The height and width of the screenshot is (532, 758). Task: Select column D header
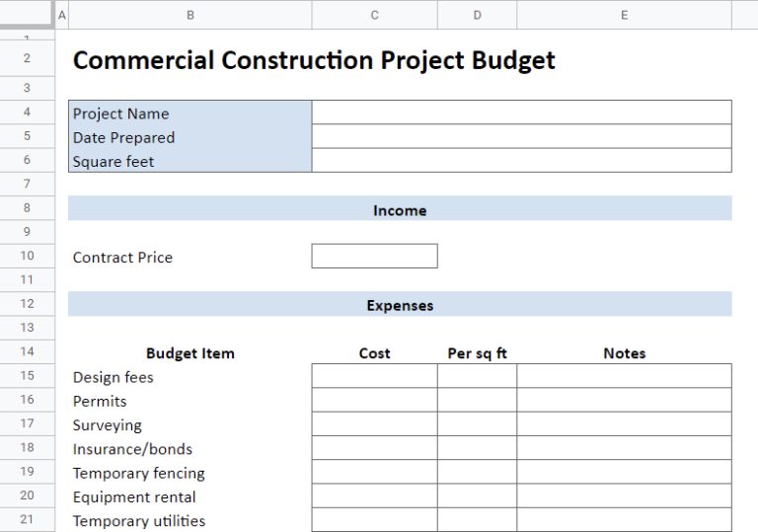click(x=477, y=15)
